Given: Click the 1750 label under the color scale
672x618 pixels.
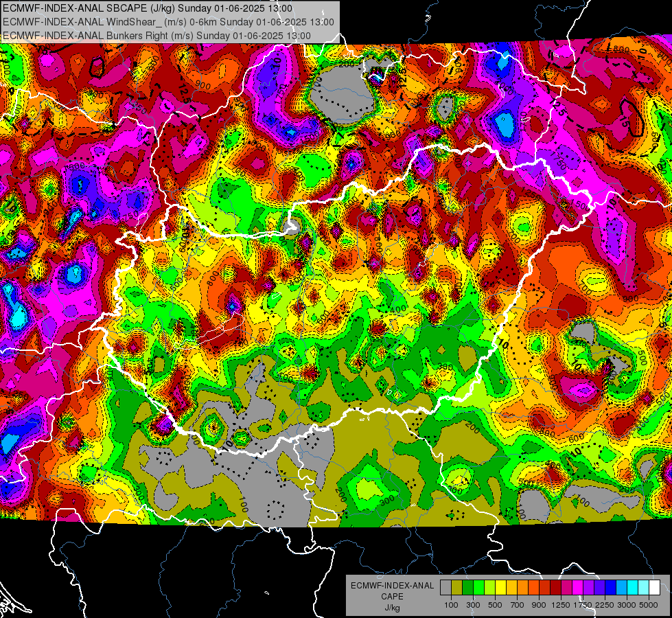Looking at the screenshot, I should pos(583,605).
